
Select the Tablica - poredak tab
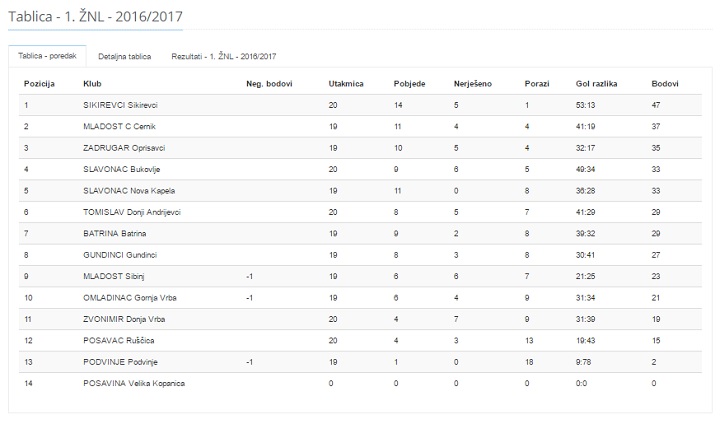click(48, 56)
